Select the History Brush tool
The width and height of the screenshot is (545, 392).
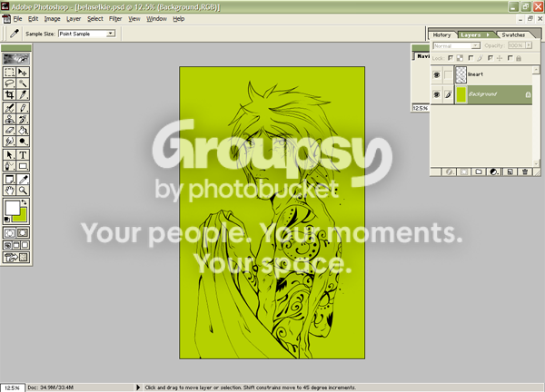tap(23, 119)
